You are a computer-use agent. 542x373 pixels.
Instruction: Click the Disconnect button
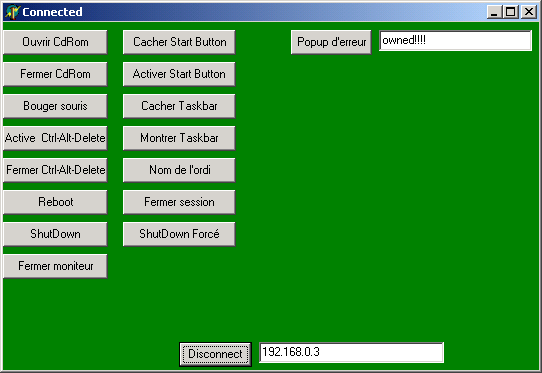point(215,354)
